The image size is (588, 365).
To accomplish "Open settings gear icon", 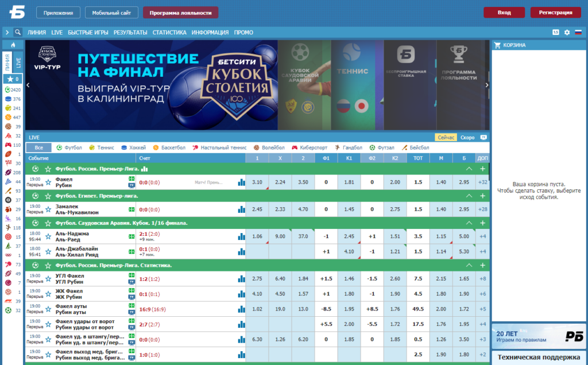I will pyautogui.click(x=567, y=32).
